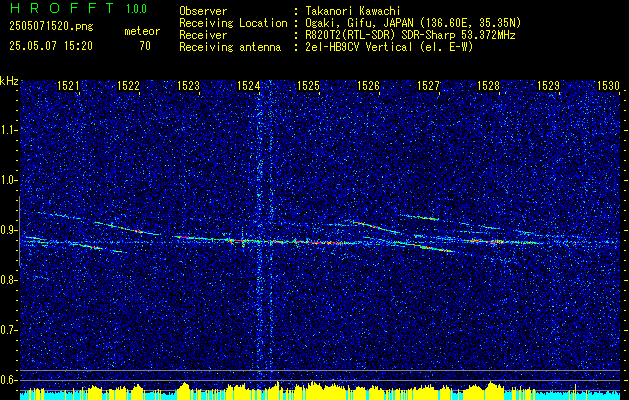Click the 1525 time axis marker
The width and height of the screenshot is (629, 400).
[308, 85]
